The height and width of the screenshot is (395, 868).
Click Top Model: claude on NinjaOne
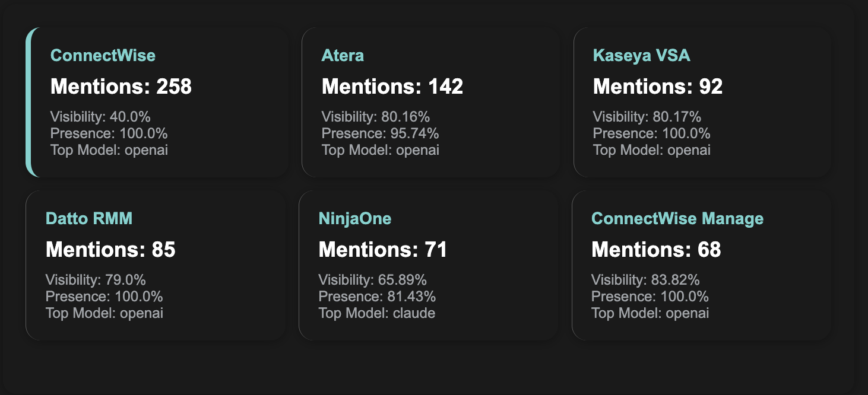coord(377,313)
